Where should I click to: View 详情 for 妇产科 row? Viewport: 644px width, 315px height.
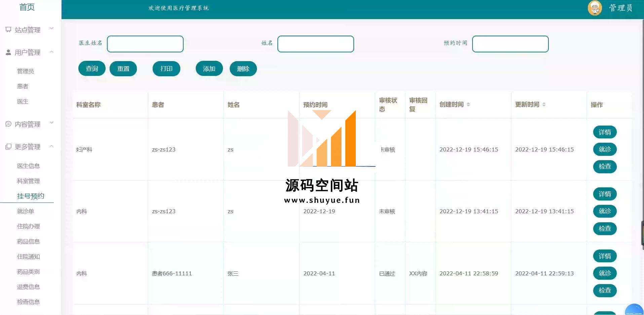(x=605, y=132)
